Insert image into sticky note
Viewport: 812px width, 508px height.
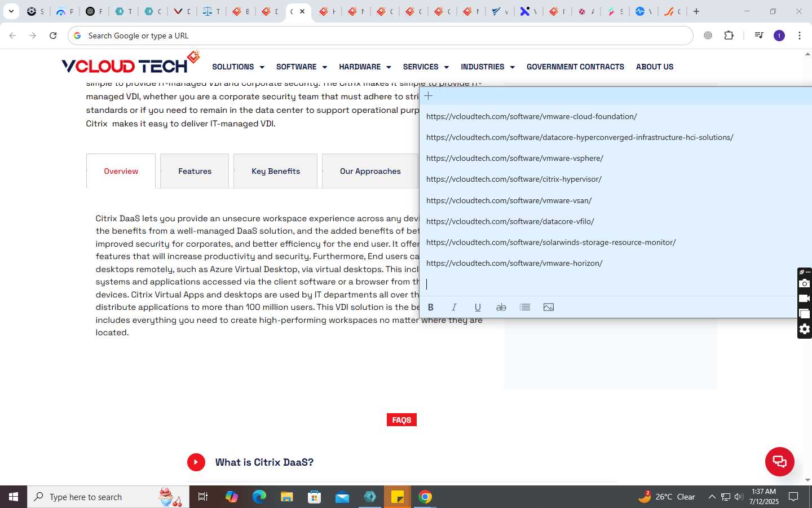coord(549,307)
